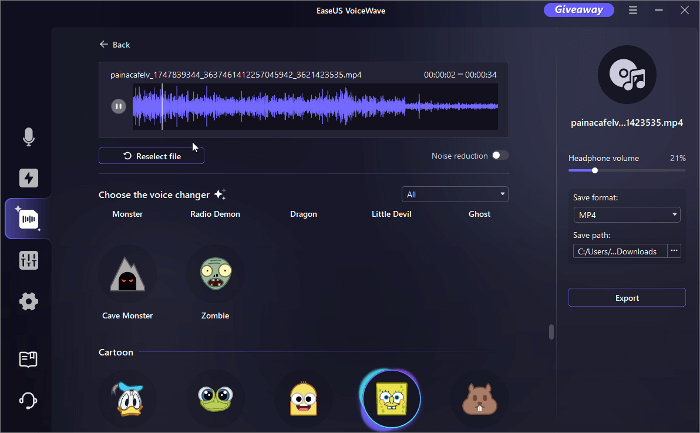700x433 pixels.
Task: Toggle the Noise reduction switch
Action: point(500,155)
